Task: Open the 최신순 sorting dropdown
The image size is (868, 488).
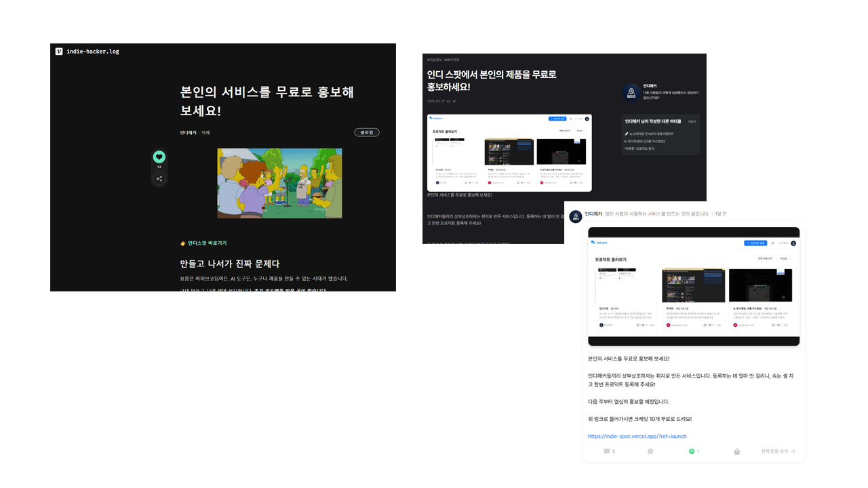Action: pos(786,259)
